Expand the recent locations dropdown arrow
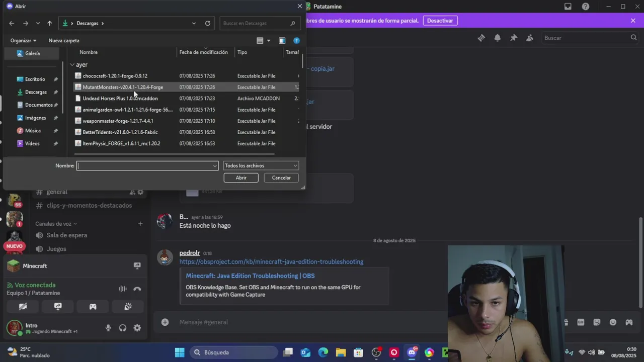 [x=38, y=23]
